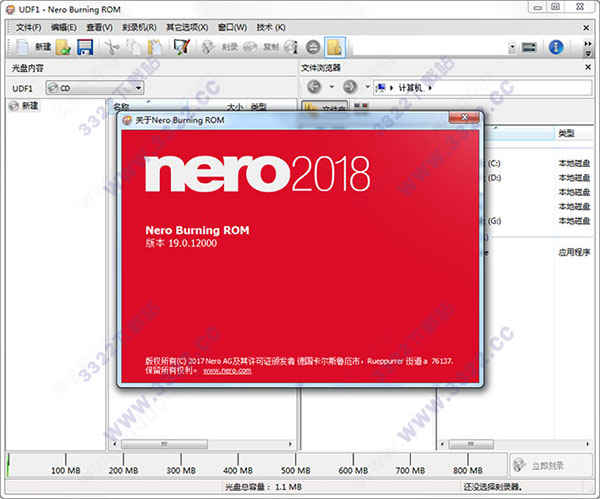
Task: Close the 关于Nero Burning ROM dialog
Action: 464,117
